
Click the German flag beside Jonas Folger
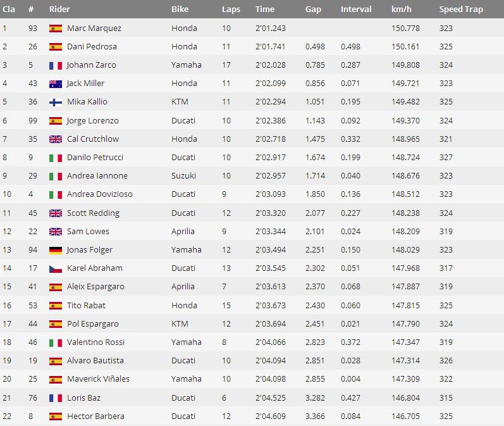point(55,250)
